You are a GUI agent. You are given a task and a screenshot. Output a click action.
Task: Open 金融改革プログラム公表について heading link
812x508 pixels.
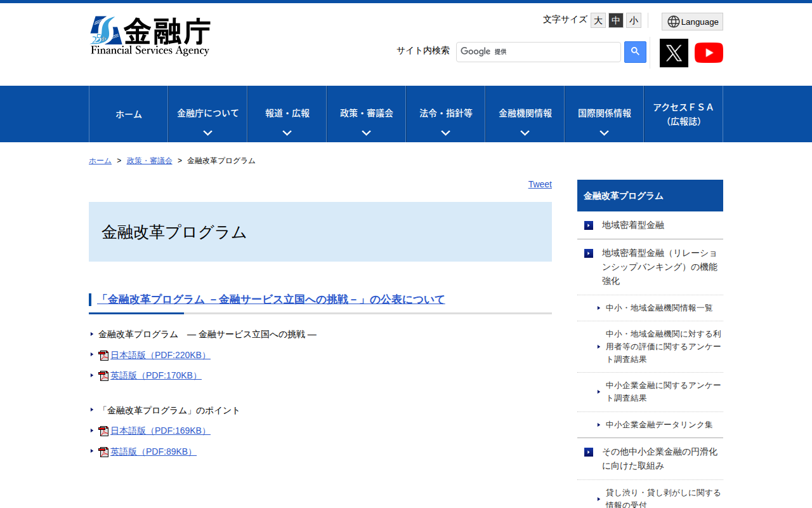(272, 299)
